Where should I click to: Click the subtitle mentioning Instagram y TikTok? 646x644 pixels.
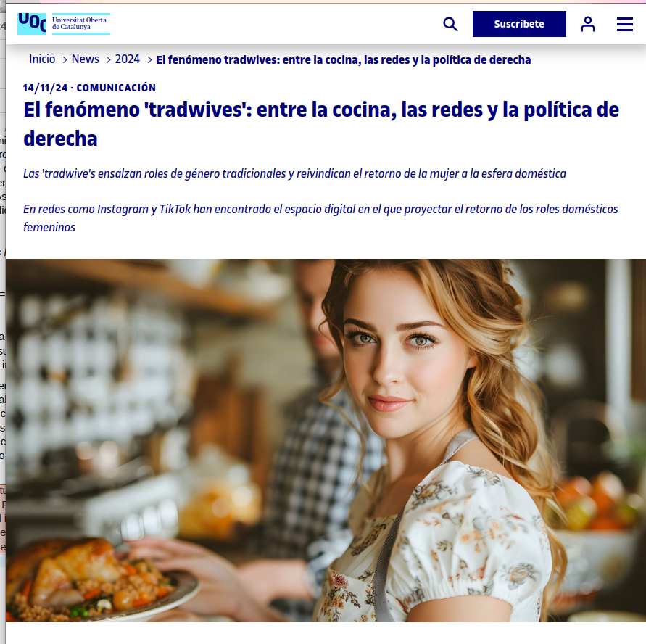pyautogui.click(x=320, y=218)
